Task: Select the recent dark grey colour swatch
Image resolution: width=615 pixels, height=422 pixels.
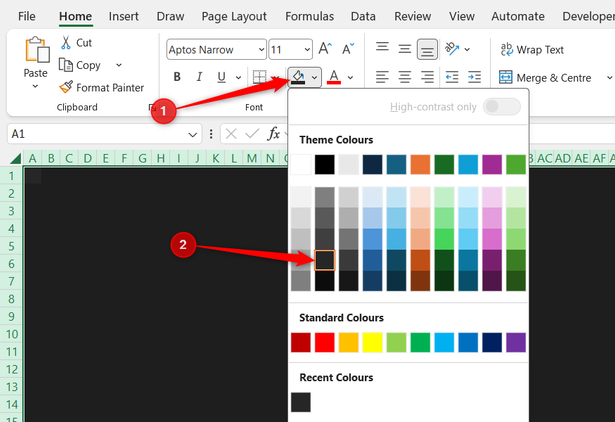Action: [301, 402]
